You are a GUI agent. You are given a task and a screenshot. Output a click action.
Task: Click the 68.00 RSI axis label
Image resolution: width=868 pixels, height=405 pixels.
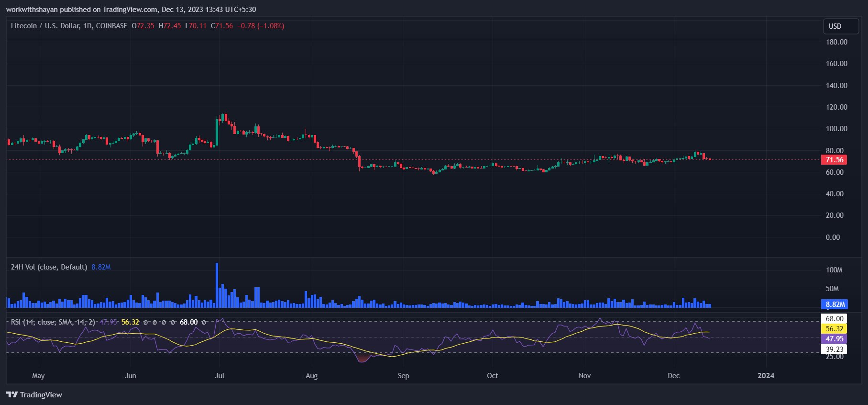pyautogui.click(x=834, y=319)
